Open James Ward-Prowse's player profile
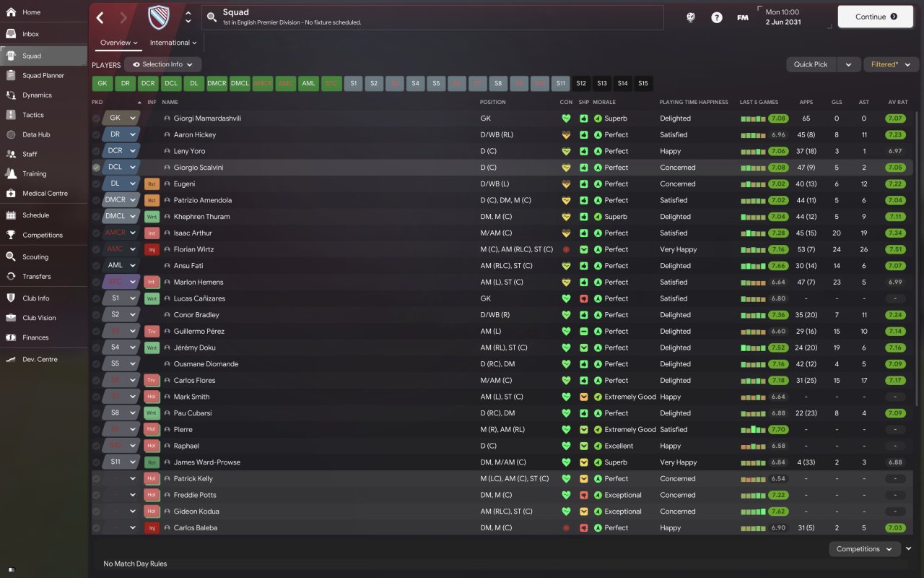924x578 pixels. [x=207, y=462]
